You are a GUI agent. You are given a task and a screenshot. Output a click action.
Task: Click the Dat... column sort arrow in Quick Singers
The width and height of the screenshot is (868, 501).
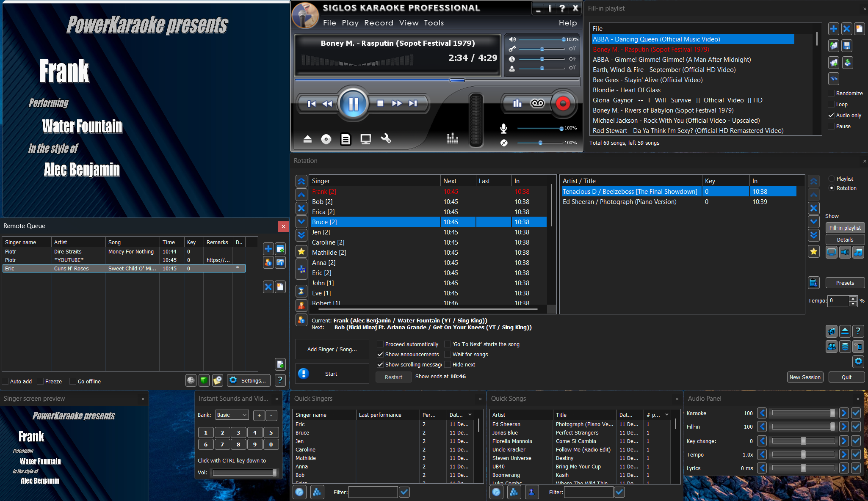pyautogui.click(x=470, y=415)
